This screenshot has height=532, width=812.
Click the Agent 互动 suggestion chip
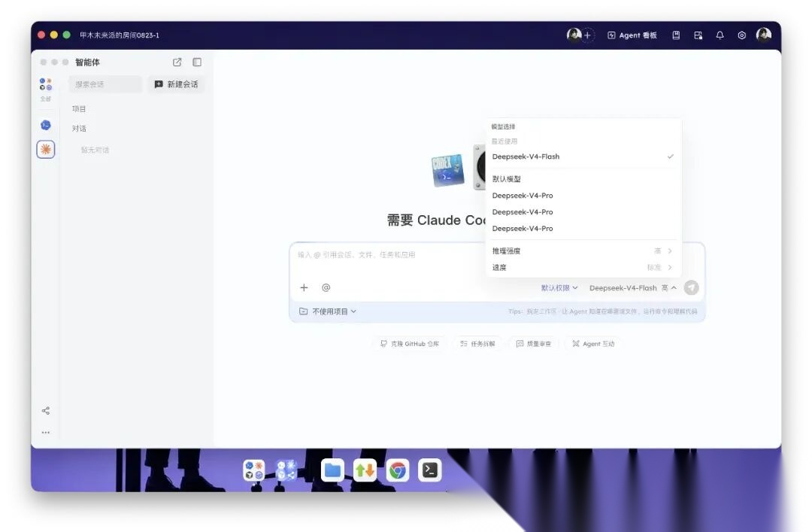tap(593, 344)
